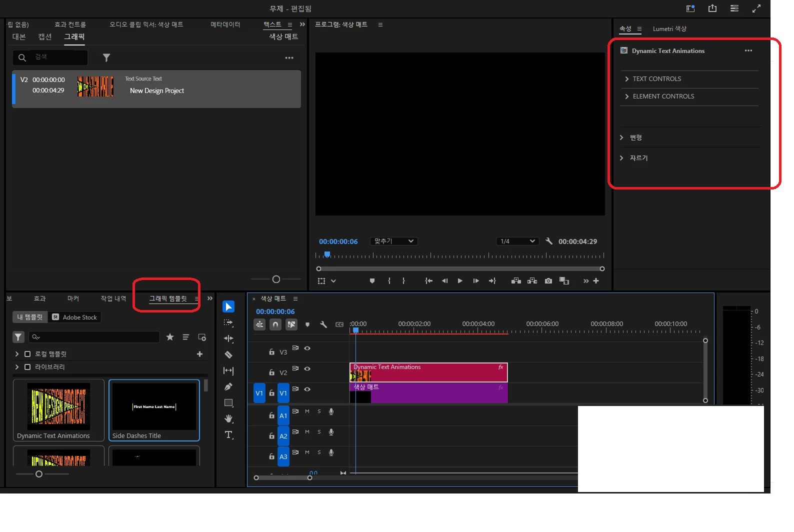Expand the 자르기 section
The image size is (794, 532).
coord(621,158)
